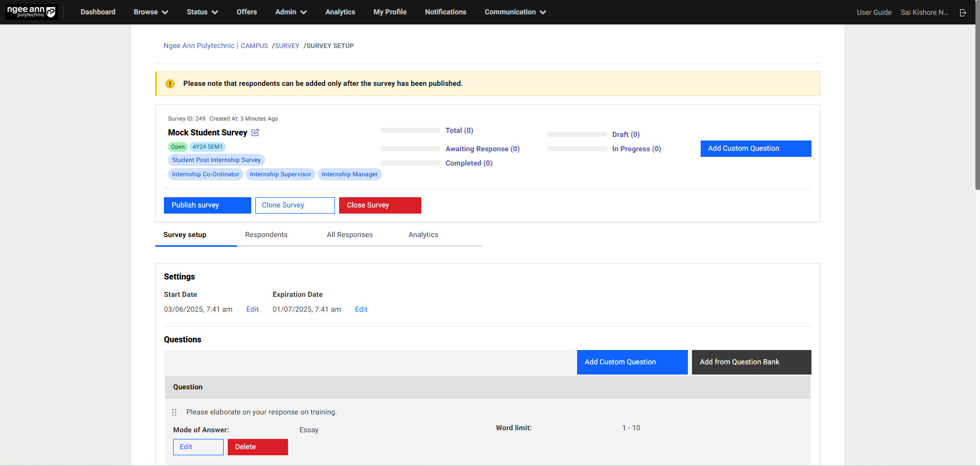Image resolution: width=980 pixels, height=466 pixels.
Task: Expand the Admin dropdown menu
Action: click(291, 12)
